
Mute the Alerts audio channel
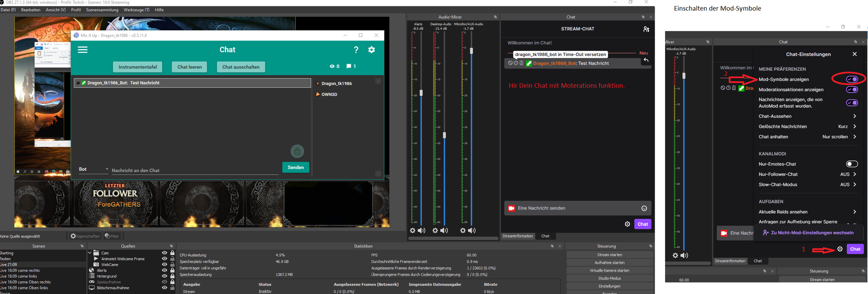[422, 230]
